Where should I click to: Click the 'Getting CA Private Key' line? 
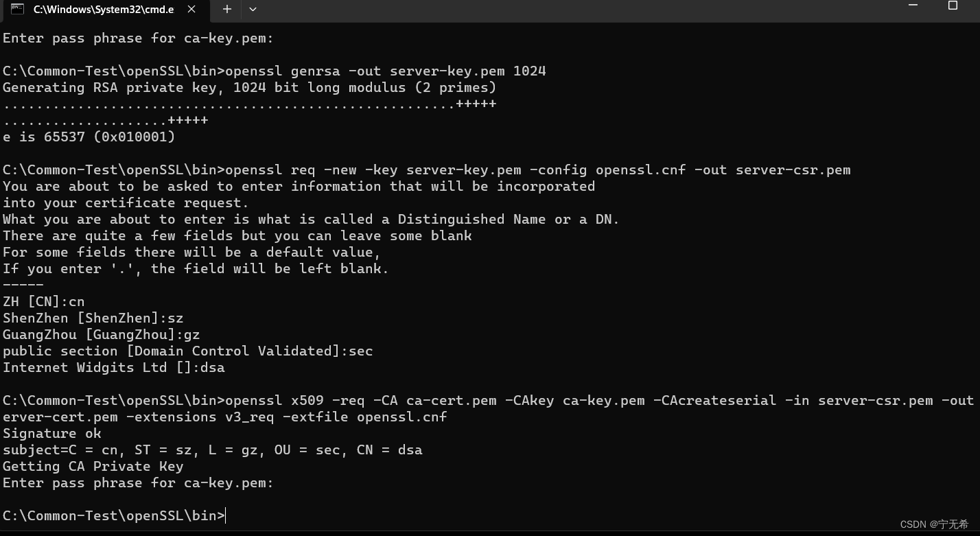click(x=93, y=467)
